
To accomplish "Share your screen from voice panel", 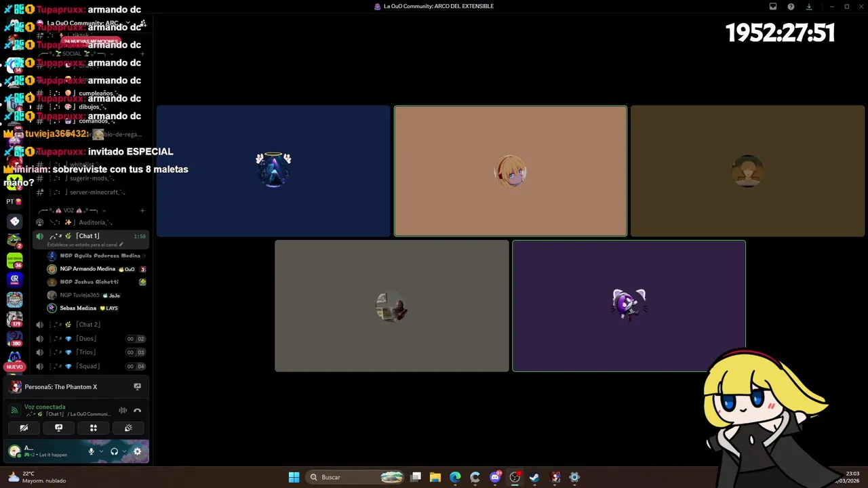I will point(58,428).
